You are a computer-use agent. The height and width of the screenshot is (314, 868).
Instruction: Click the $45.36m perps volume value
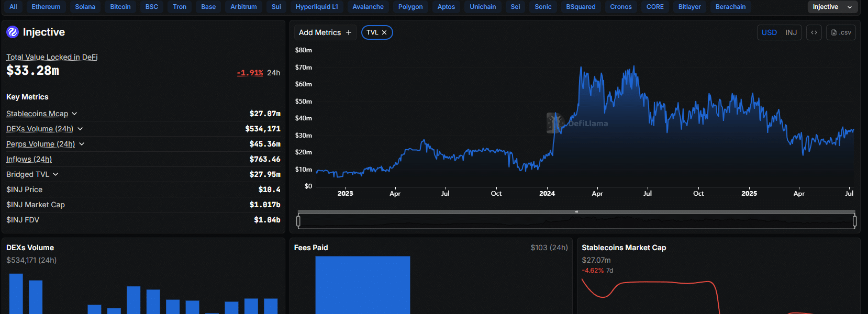(x=265, y=144)
